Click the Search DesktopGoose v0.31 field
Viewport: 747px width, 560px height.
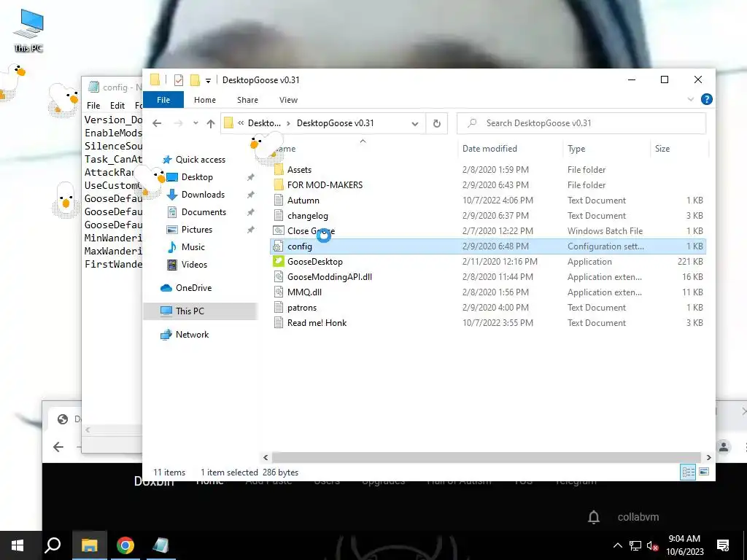581,123
